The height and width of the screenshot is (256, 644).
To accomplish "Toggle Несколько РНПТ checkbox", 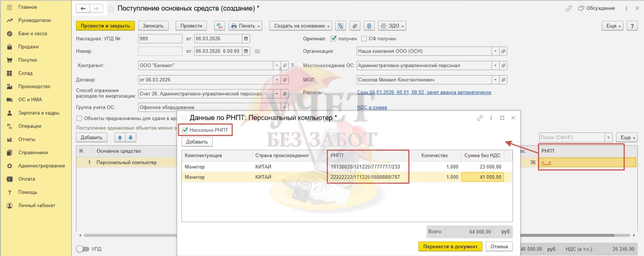I will point(185,130).
